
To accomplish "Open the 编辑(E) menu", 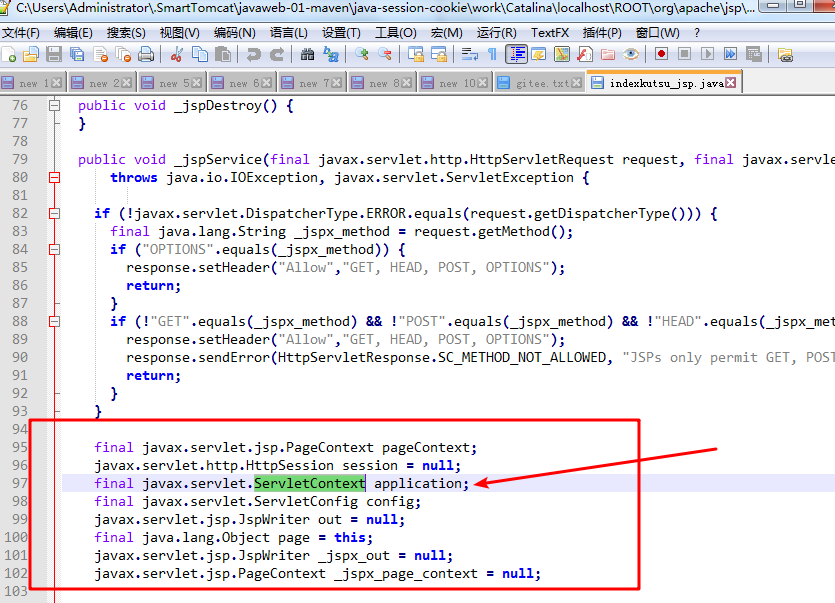I will (73, 33).
